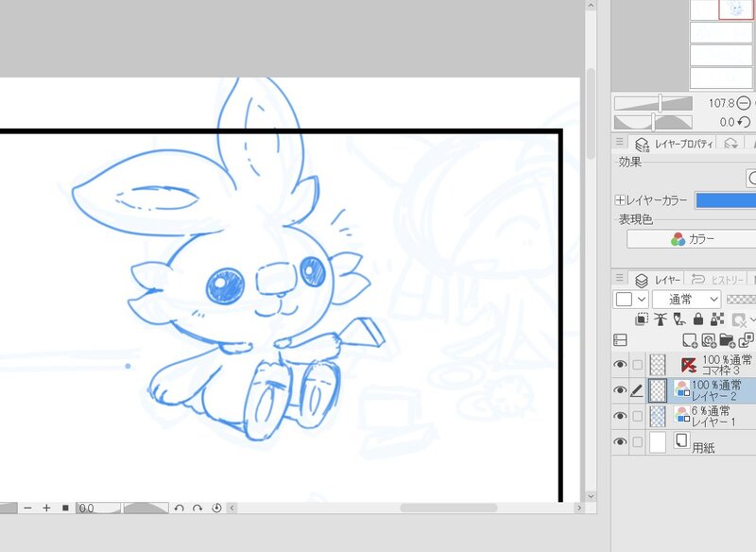Click transfer to lower layer icon
Viewport: 756px width, 552px height.
tap(746, 340)
